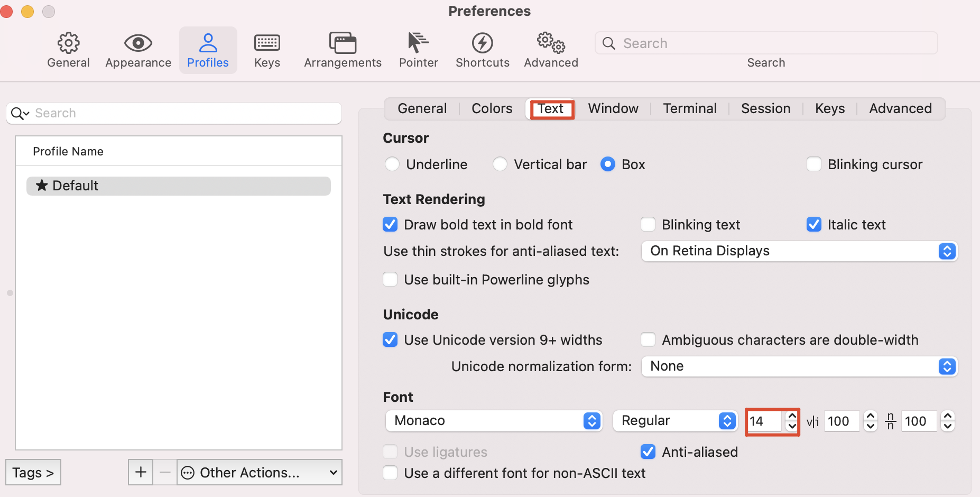Expand Unicode normalization form dropdown
The image size is (980, 497).
799,366
